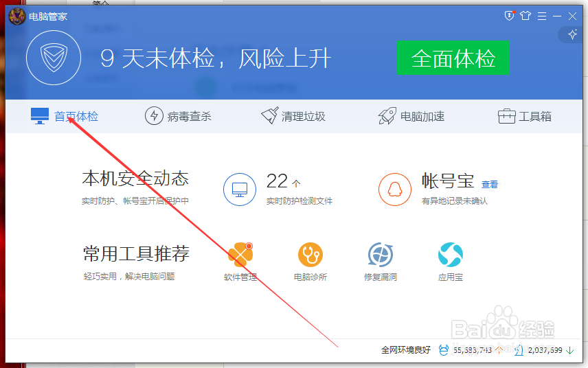
Task: Select the 电脑加速 tab
Action: click(x=411, y=116)
